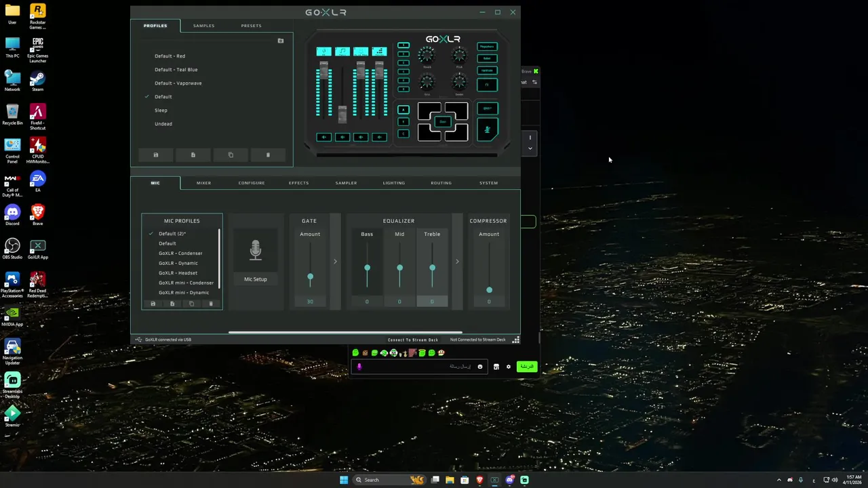Open Streamlabs Desktop shortcut
This screenshot has width=868, height=488.
(12, 385)
